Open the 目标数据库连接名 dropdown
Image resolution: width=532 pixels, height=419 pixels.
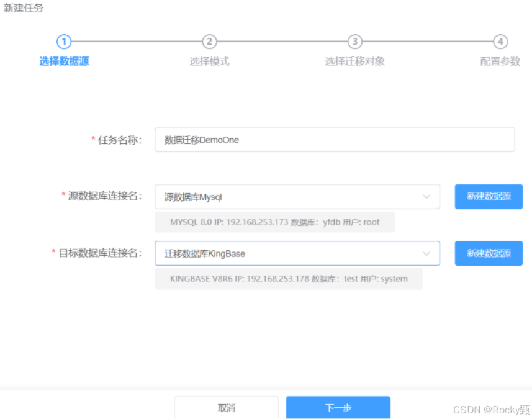click(x=297, y=253)
